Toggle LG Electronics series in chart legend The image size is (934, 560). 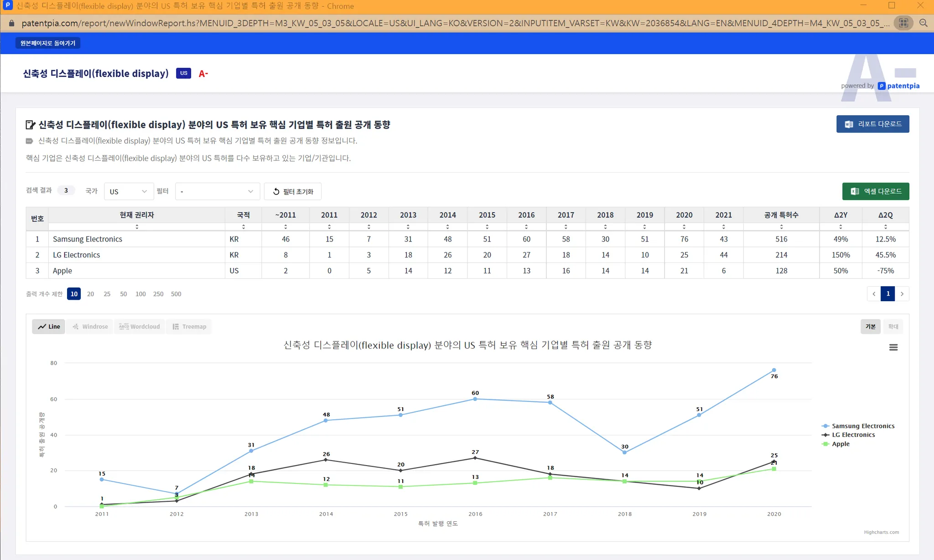click(853, 435)
